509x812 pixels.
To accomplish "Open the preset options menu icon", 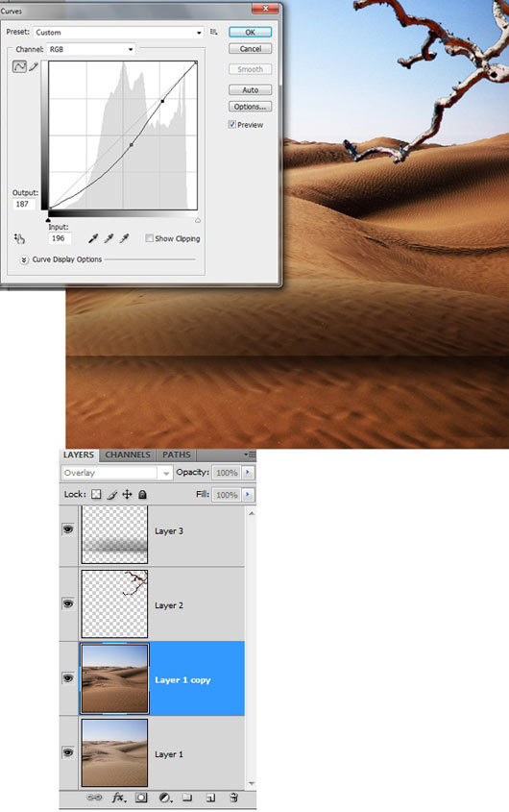I will tap(214, 32).
